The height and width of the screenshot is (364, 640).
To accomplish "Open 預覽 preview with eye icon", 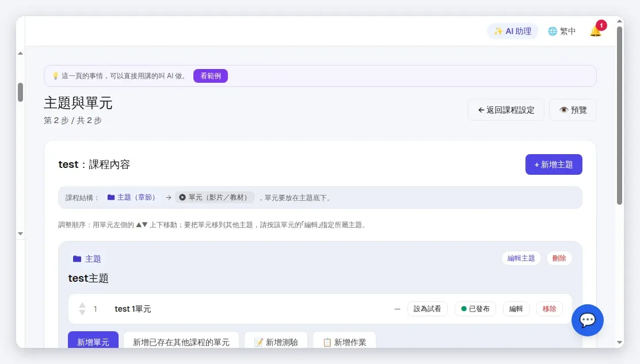I will pos(573,110).
